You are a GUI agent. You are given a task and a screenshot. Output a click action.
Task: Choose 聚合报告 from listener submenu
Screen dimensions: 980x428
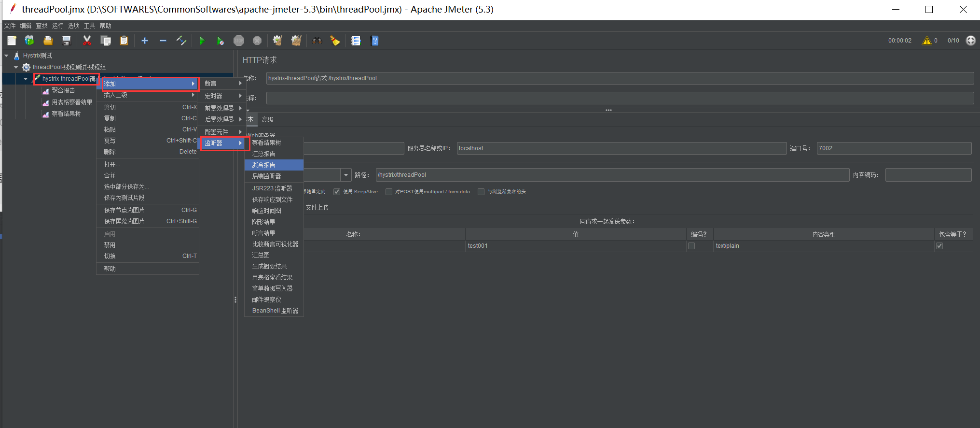tap(274, 165)
